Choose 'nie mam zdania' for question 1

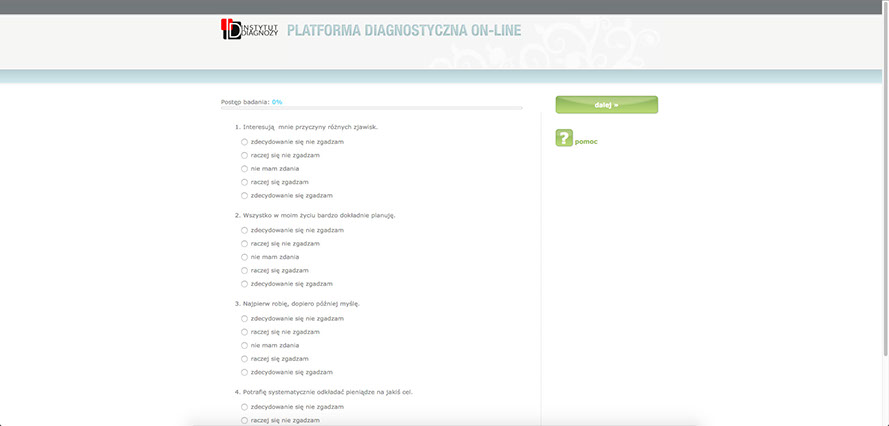pyautogui.click(x=244, y=169)
